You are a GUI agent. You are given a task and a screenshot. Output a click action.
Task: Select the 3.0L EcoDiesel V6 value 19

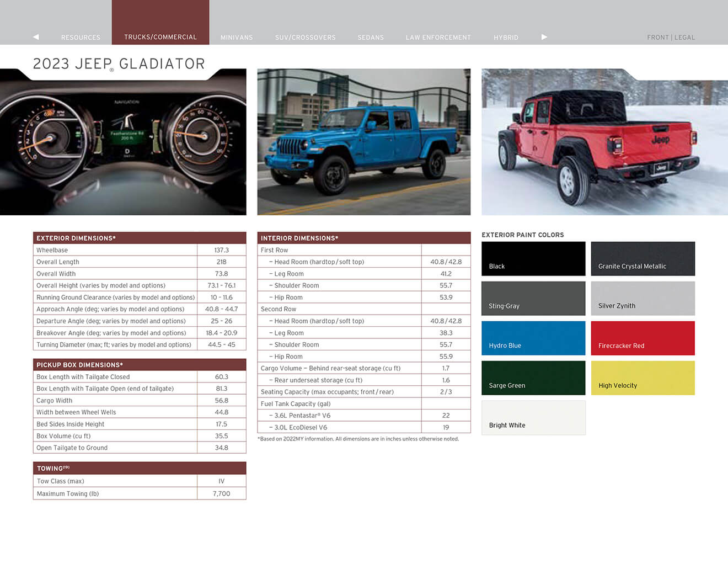446,428
